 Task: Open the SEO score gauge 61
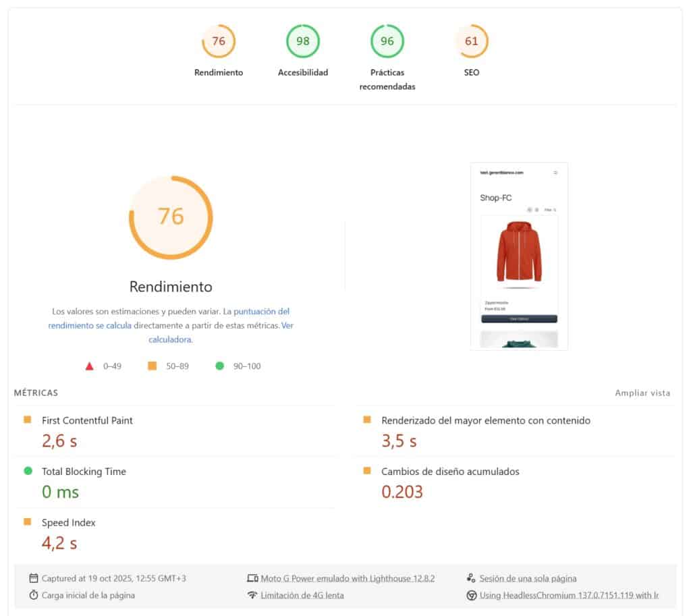pyautogui.click(x=471, y=41)
